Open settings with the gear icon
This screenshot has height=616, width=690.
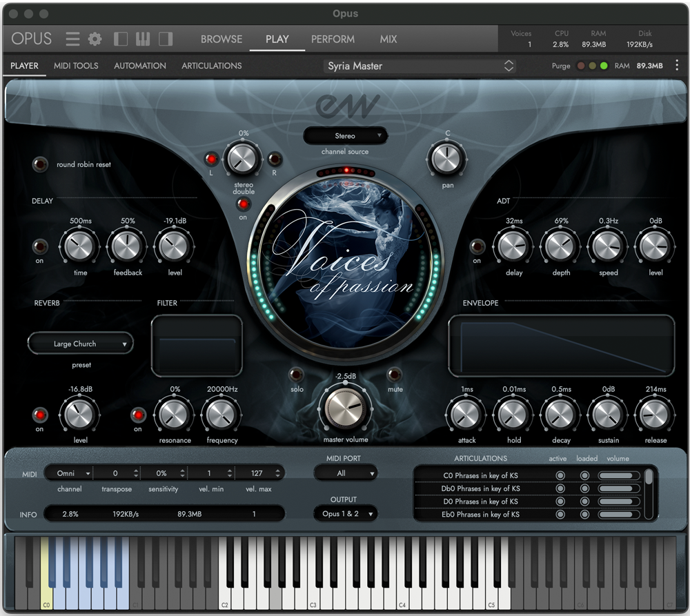95,39
